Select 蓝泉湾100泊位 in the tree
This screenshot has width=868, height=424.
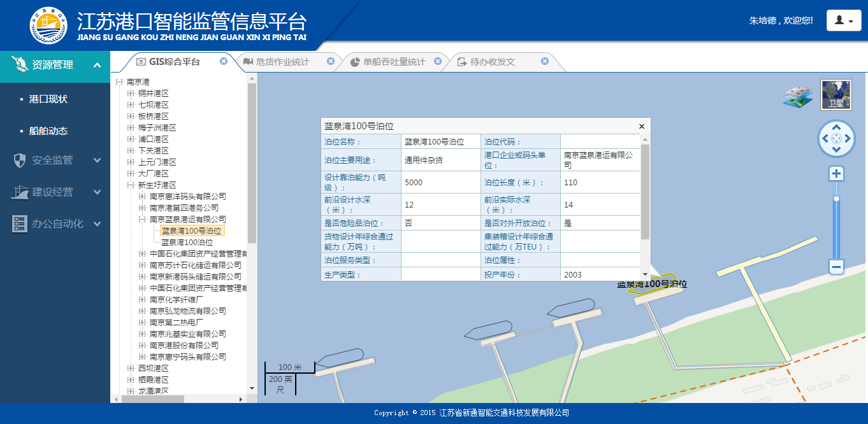pyautogui.click(x=187, y=243)
